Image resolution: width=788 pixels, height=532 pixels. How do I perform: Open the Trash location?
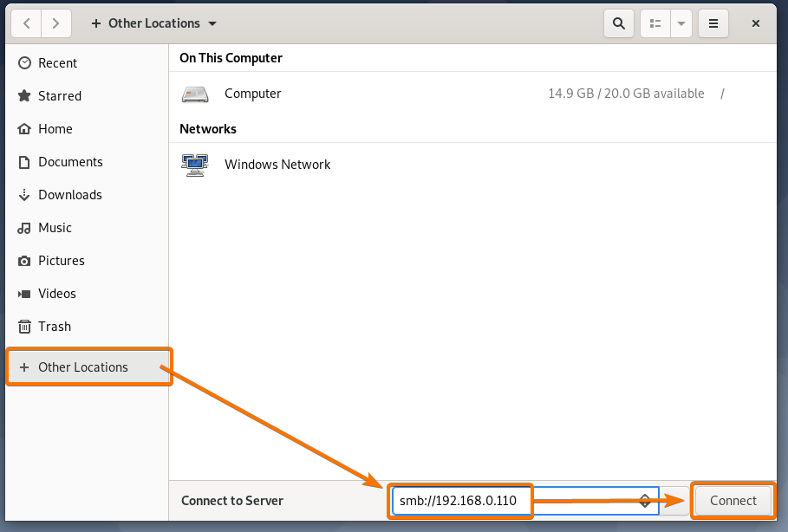[54, 327]
